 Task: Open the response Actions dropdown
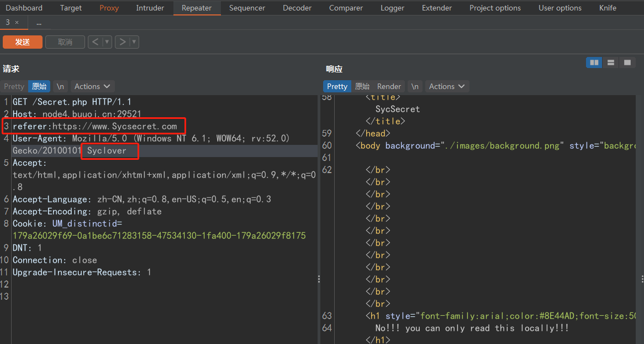click(447, 86)
